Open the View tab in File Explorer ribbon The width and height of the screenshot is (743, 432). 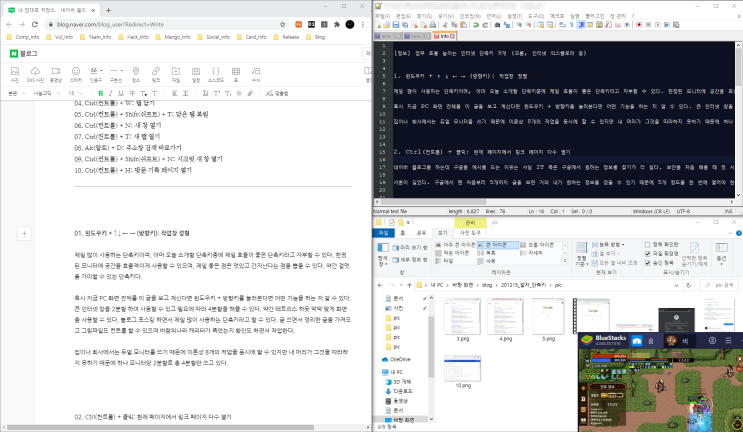[x=442, y=233]
